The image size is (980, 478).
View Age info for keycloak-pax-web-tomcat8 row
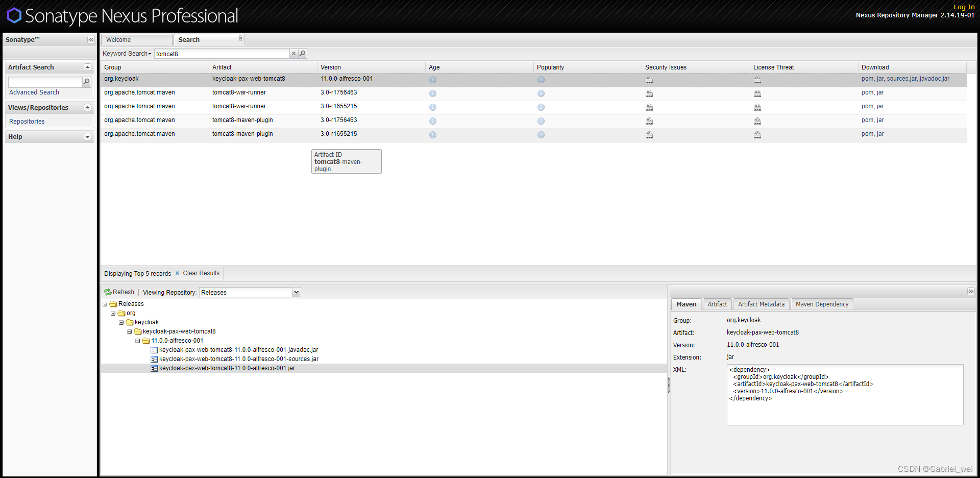(x=433, y=80)
